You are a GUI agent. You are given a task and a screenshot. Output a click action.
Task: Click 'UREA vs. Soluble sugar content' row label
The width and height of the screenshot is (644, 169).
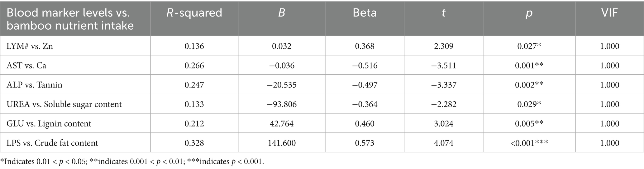coord(64,104)
